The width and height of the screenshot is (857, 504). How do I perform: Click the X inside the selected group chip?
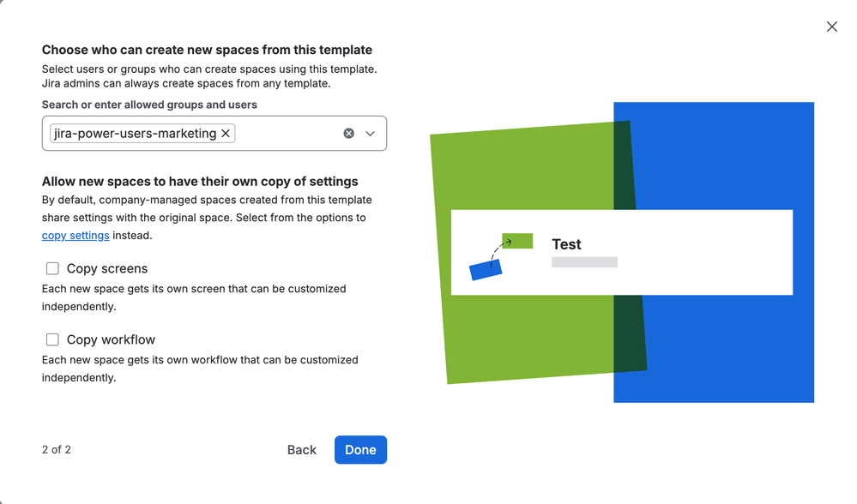tap(226, 133)
